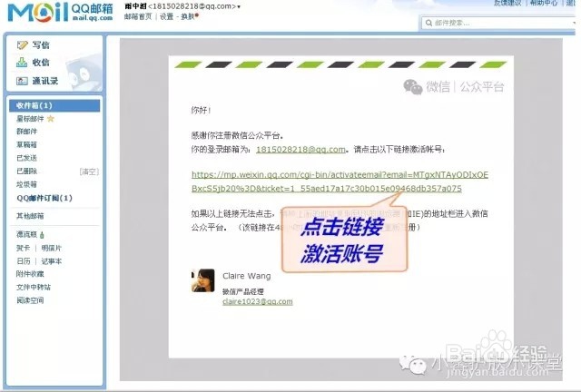Screen dimensions: 581x392
Task: Click the 邮件搜索 search field
Action: (498, 23)
